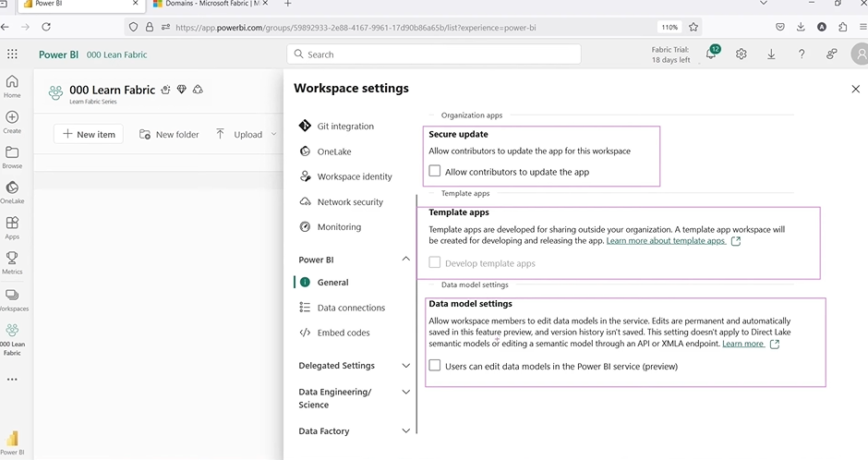This screenshot has height=460, width=868.
Task: Go to Home in left navigation
Action: tap(12, 86)
